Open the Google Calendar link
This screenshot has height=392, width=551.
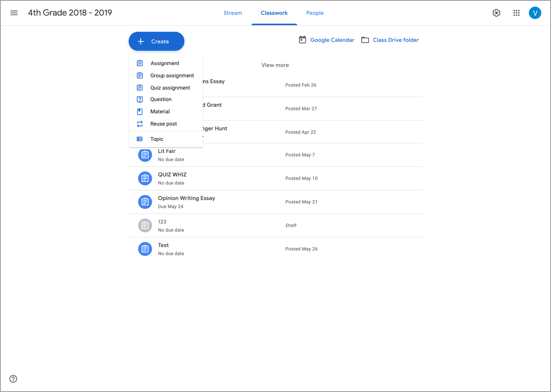click(332, 40)
